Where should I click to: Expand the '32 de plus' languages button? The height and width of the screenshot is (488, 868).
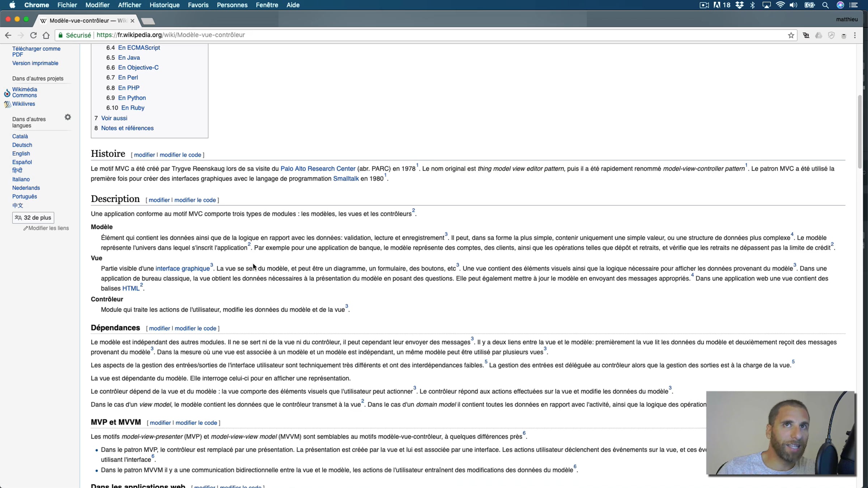33,218
